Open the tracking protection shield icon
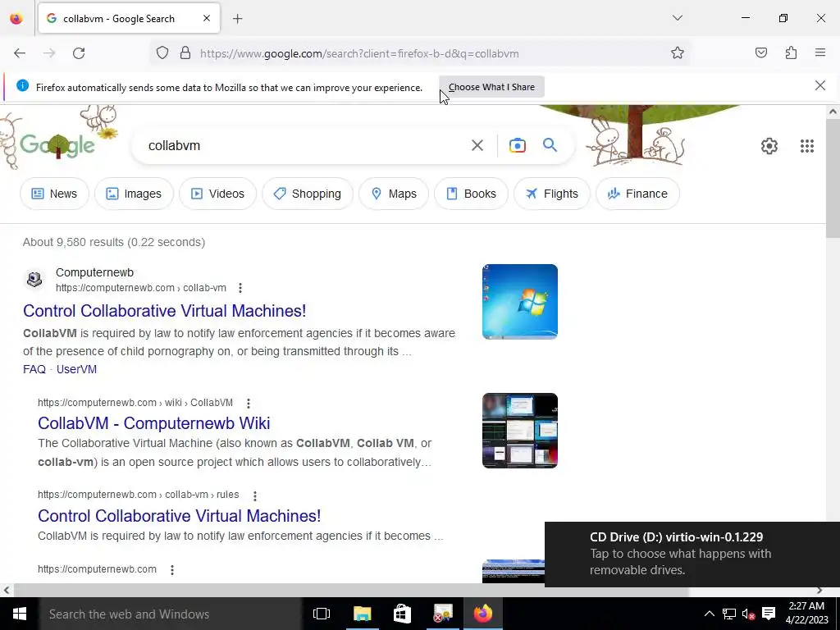 162,53
